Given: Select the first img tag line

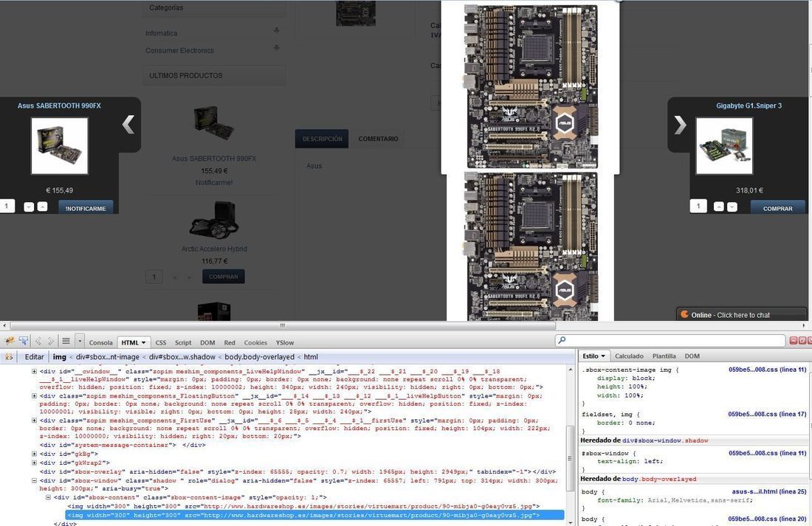Looking at the screenshot, I should tap(303, 506).
